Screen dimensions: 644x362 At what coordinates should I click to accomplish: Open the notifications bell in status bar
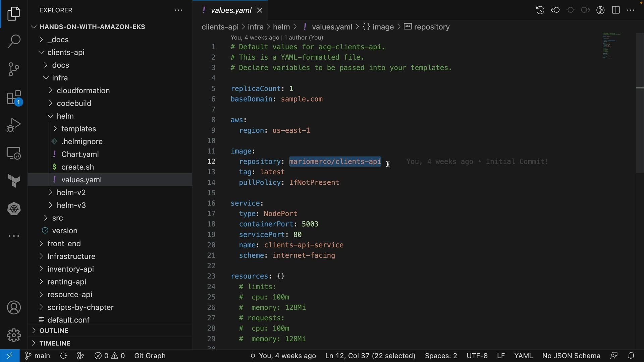tap(631, 356)
